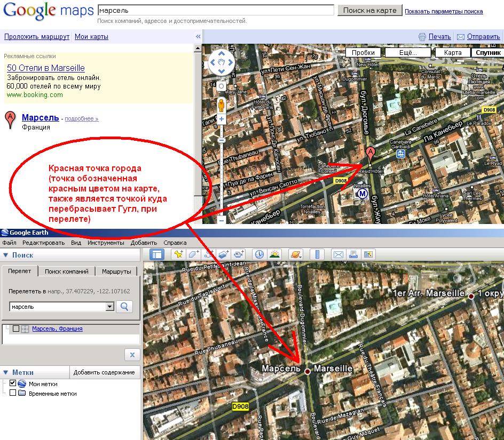Open the Вид menu
The height and width of the screenshot is (440, 504).
click(x=76, y=243)
